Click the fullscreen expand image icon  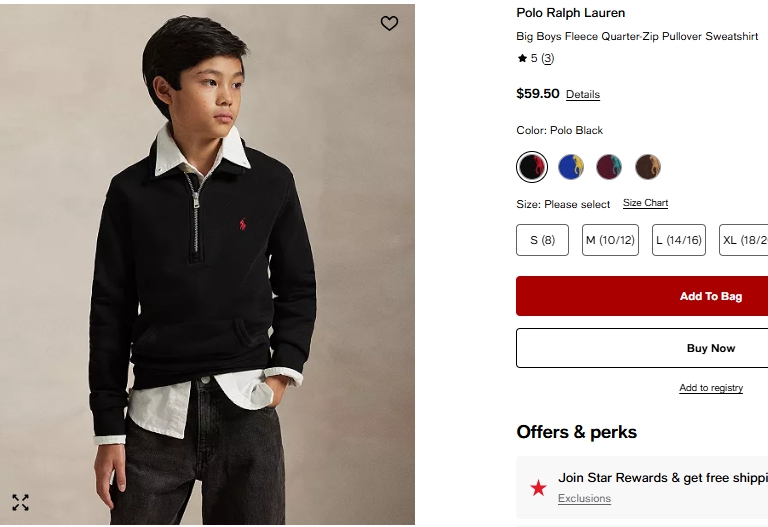(x=20, y=502)
